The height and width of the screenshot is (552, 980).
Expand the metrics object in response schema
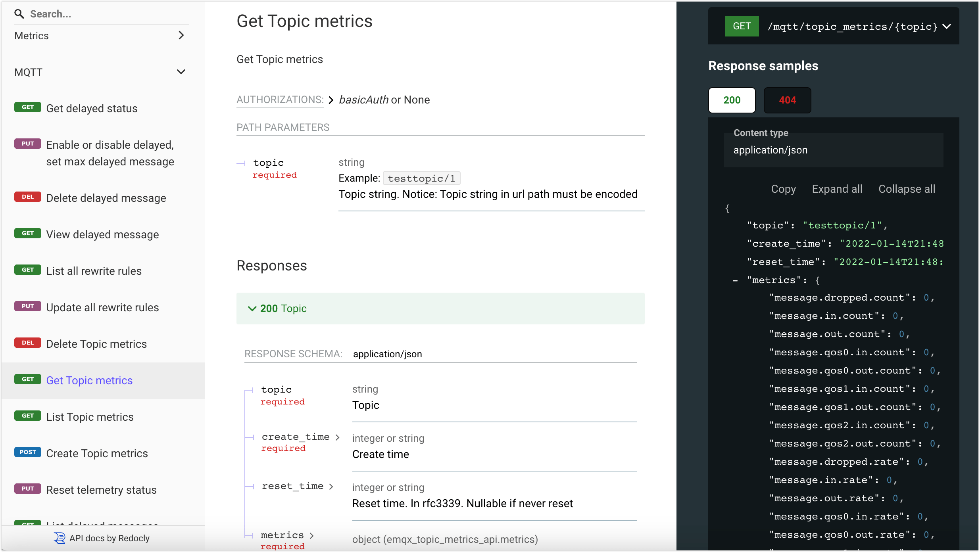point(312,535)
